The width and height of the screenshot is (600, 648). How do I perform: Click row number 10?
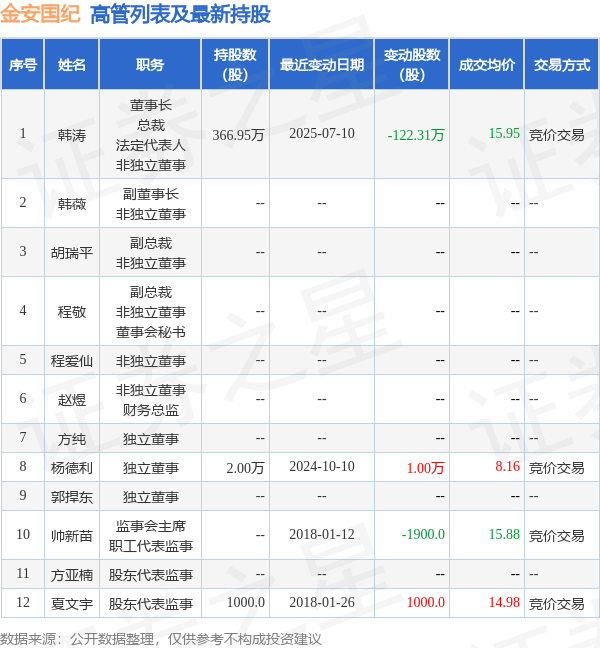tap(23, 534)
